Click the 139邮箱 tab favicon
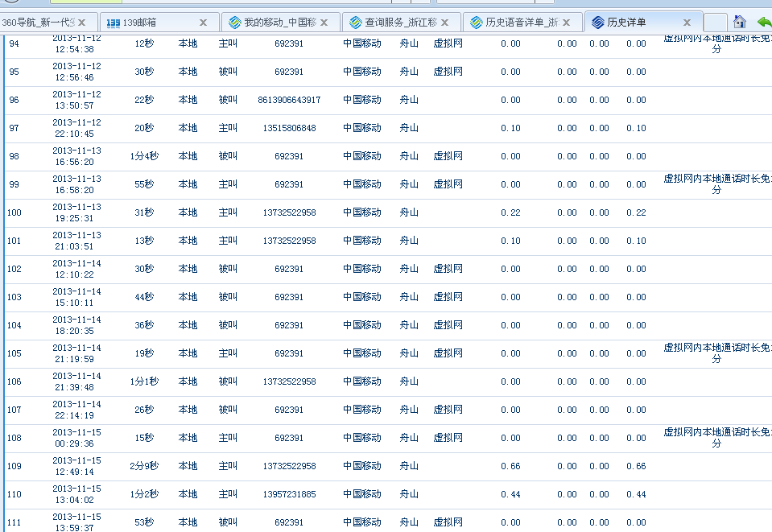Viewport: 772px width, 532px height. [114, 23]
